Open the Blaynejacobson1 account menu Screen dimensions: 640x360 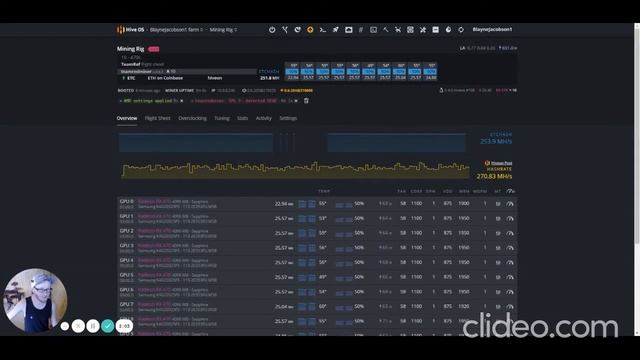click(492, 29)
